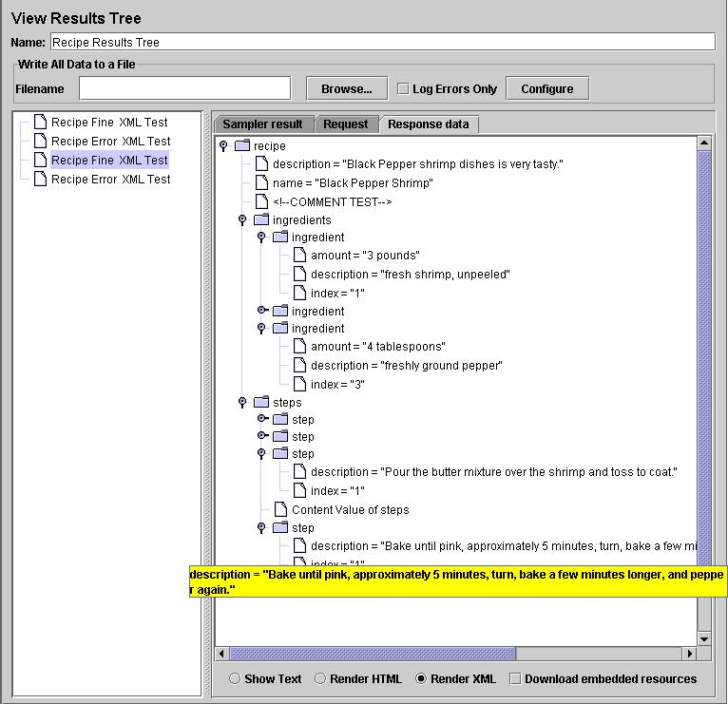Switch to the Sampler result tab
The image size is (728, 704).
(262, 124)
